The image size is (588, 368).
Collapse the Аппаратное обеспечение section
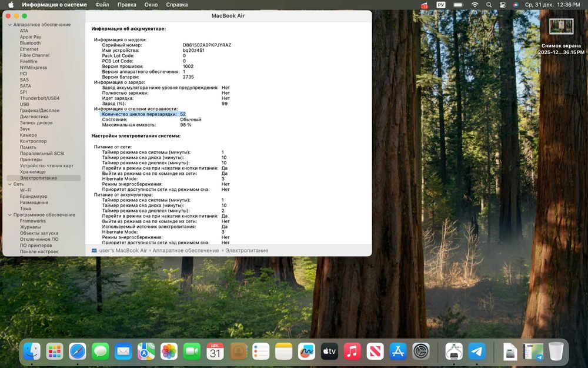pyautogui.click(x=10, y=25)
